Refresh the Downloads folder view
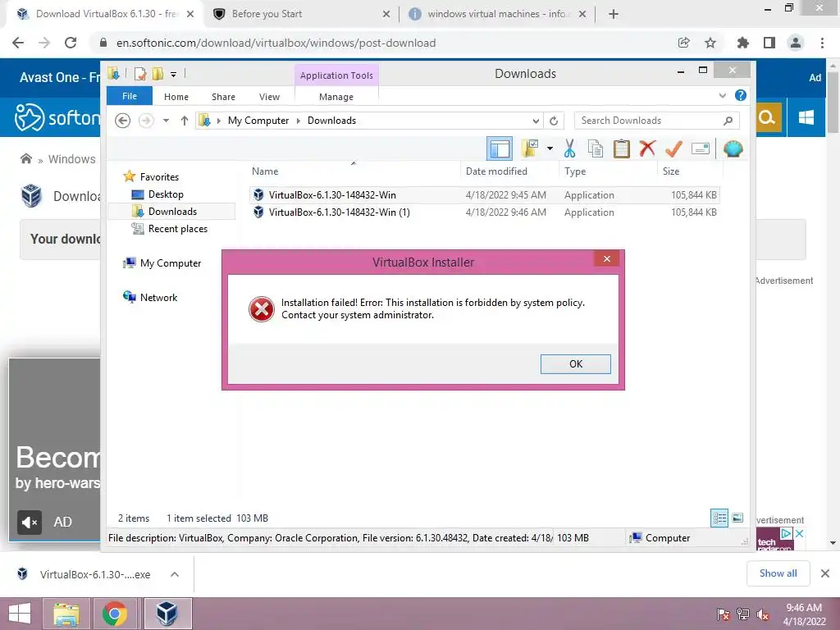 click(554, 121)
